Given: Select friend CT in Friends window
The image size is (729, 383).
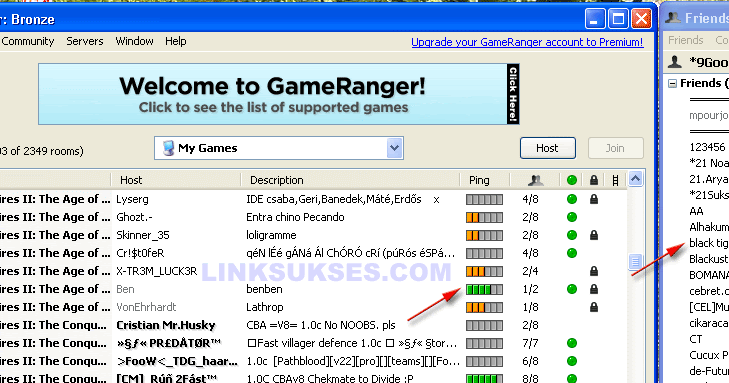Looking at the screenshot, I should [696, 339].
